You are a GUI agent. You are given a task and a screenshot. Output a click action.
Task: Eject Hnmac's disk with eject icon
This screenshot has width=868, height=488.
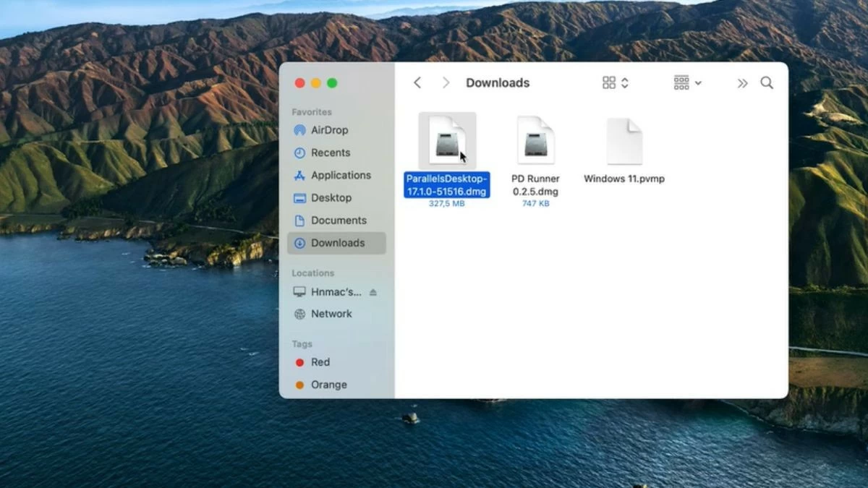pos(373,292)
